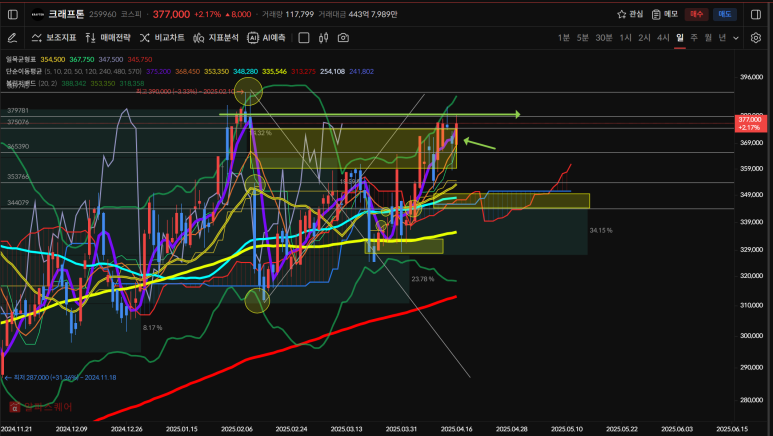The height and width of the screenshot is (436, 773).
Task: Select the 년 yearly timeframe
Action: [722, 37]
